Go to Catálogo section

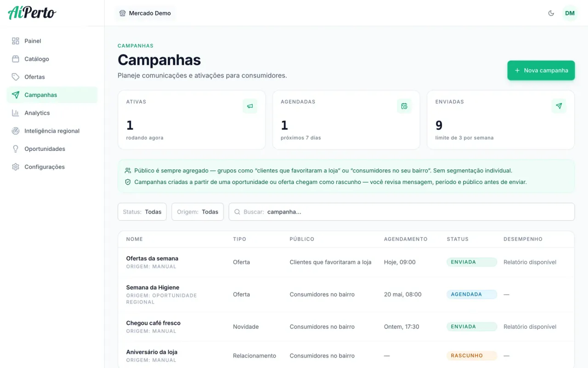click(x=52, y=59)
